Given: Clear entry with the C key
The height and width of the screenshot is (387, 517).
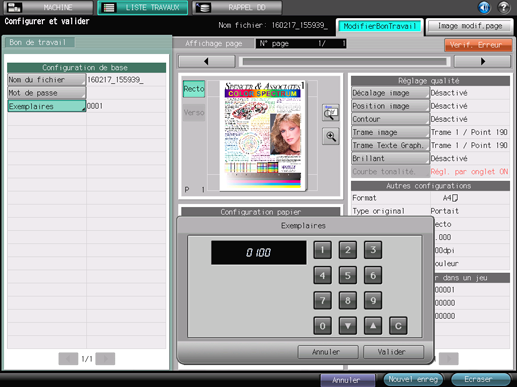Looking at the screenshot, I should 398,326.
